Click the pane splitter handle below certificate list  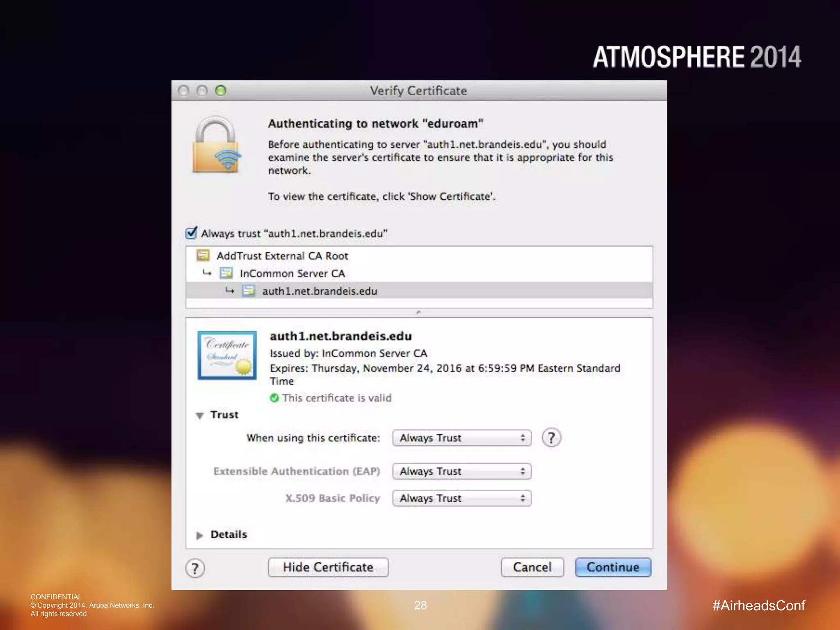click(418, 313)
